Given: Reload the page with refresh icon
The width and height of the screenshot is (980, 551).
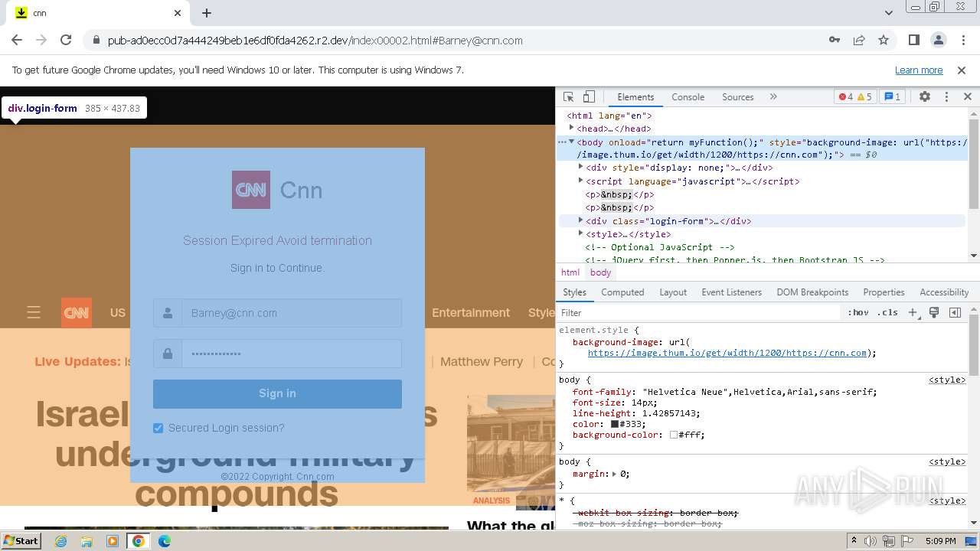Looking at the screenshot, I should coord(66,40).
